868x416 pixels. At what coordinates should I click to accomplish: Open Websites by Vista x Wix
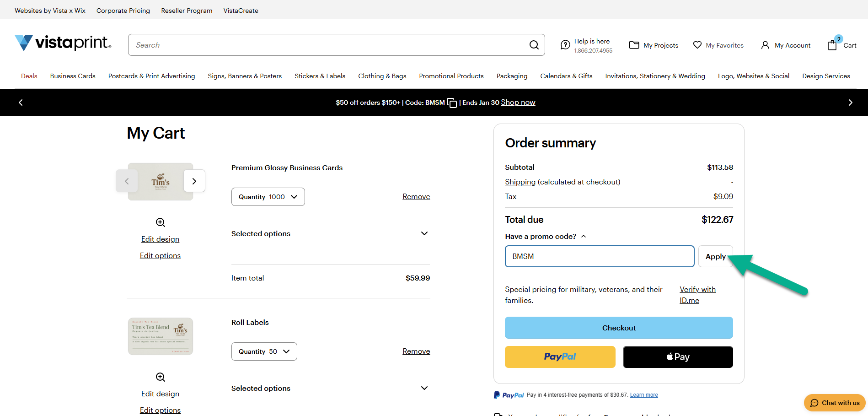[50, 11]
